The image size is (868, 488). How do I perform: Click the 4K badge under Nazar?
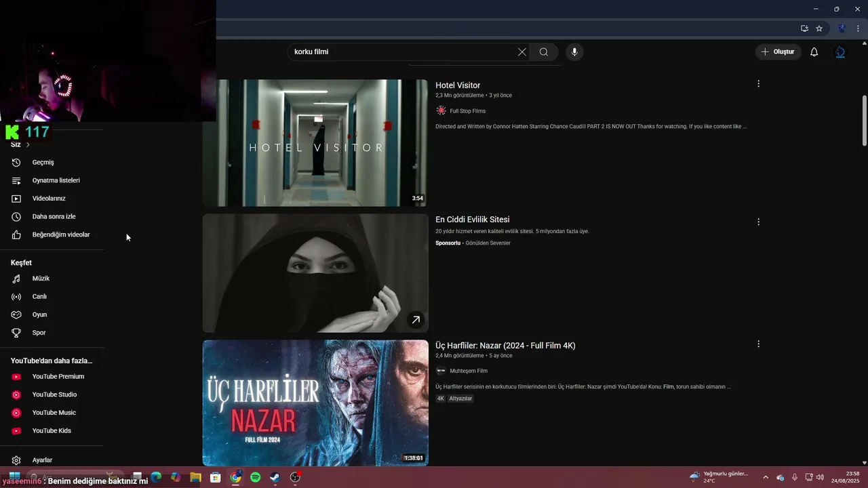440,399
